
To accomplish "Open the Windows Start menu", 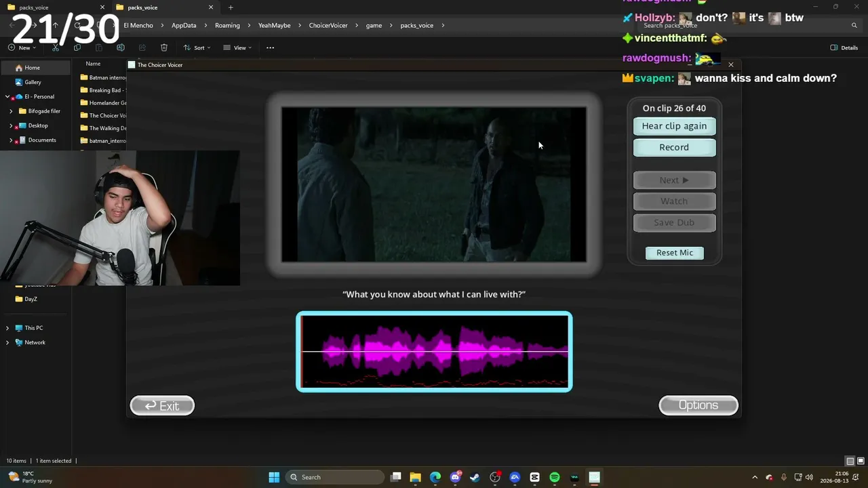I will click(x=274, y=477).
